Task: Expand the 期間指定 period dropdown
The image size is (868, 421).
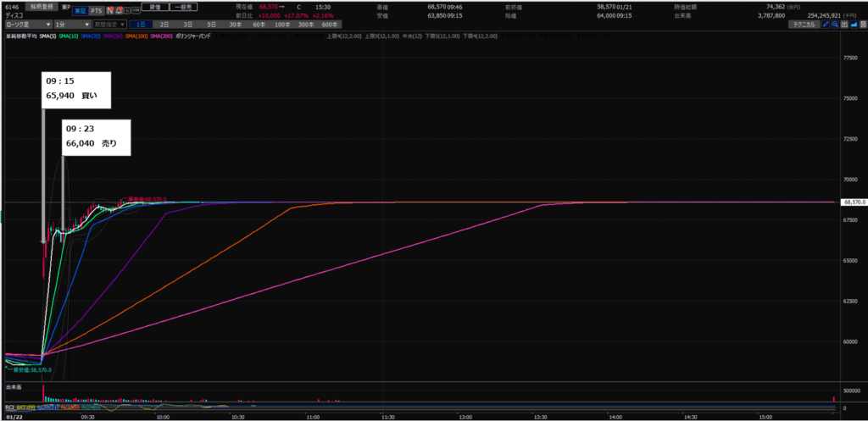Action: (111, 25)
